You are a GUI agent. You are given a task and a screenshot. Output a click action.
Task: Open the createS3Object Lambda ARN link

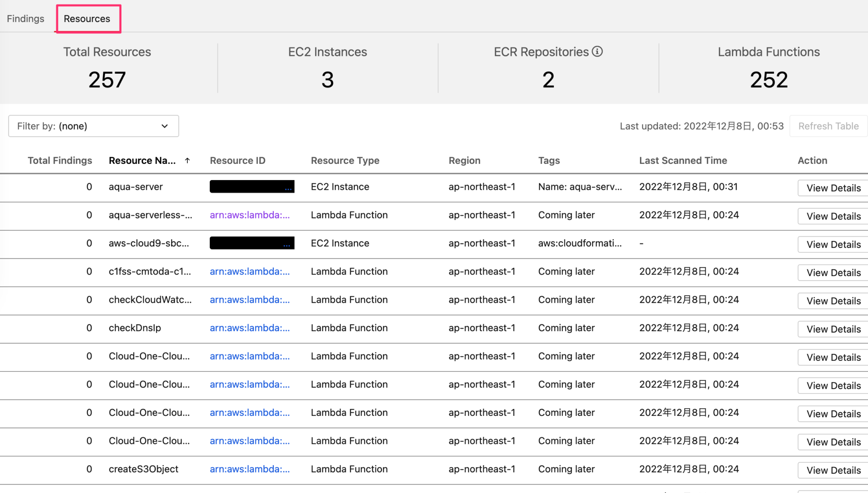click(250, 469)
